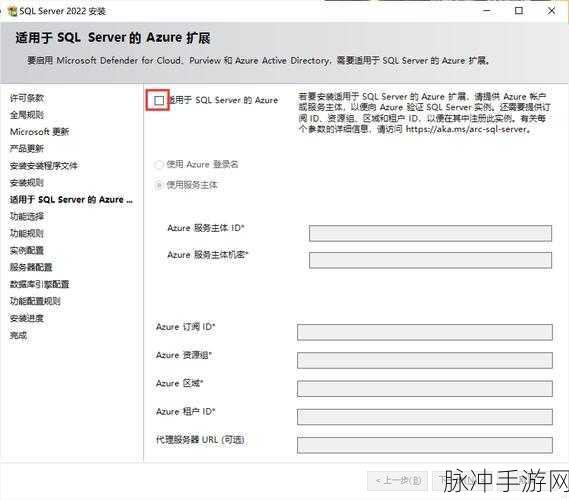This screenshot has width=569, height=500.
Task: Click the Azure 服务主体 ID label
Action: point(206,228)
